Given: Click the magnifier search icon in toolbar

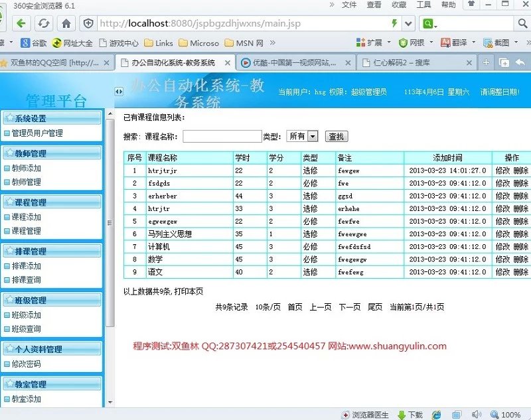Looking at the screenshot, I should pyautogui.click(x=522, y=23).
